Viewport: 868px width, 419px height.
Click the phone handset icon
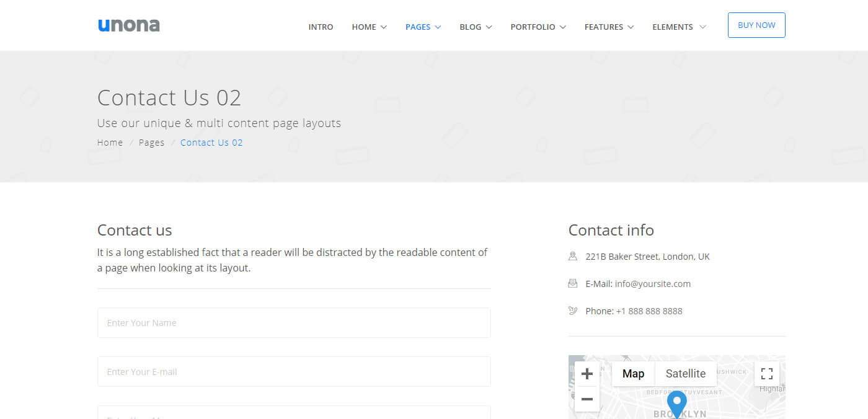(x=573, y=311)
